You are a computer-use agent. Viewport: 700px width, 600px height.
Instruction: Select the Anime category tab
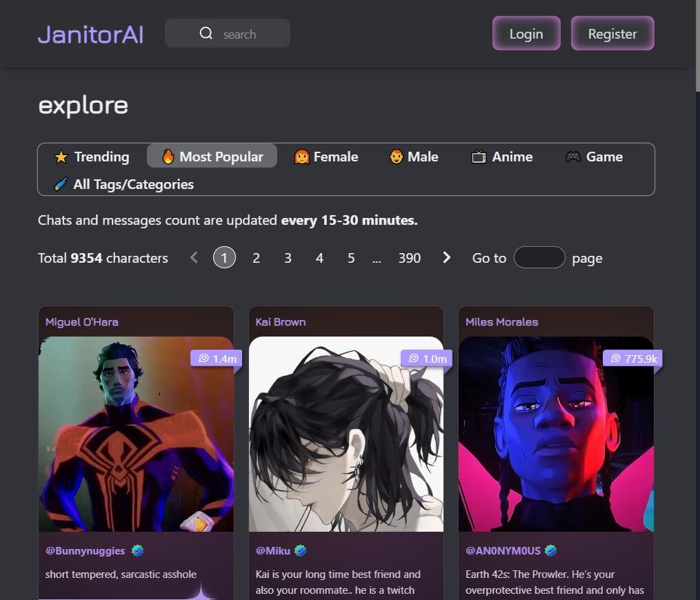502,157
